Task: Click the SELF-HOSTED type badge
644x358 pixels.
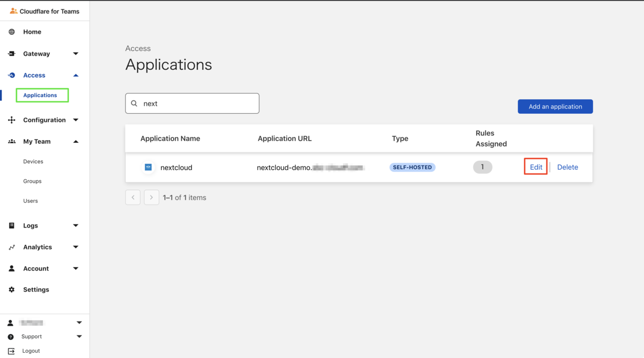Action: tap(413, 167)
